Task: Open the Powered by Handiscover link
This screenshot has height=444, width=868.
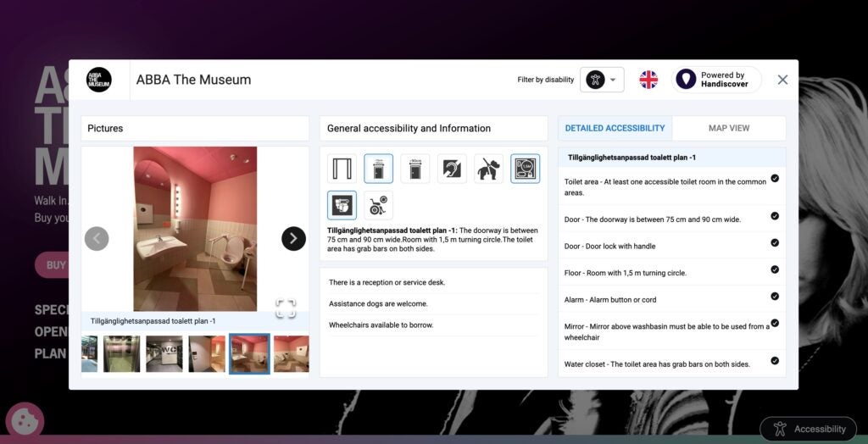Action: coord(716,80)
